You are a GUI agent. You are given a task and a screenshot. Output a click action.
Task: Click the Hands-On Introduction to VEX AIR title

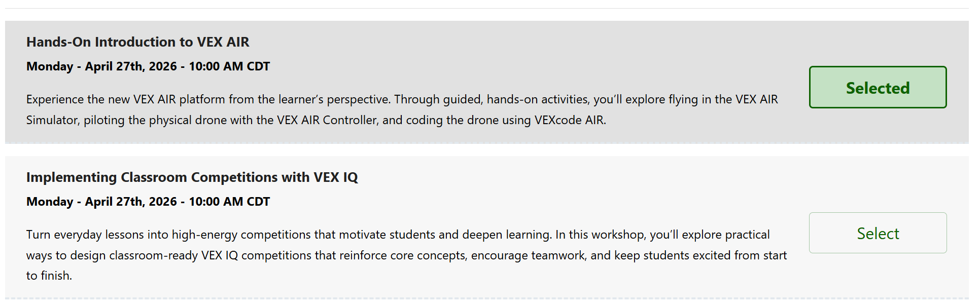coord(137,42)
